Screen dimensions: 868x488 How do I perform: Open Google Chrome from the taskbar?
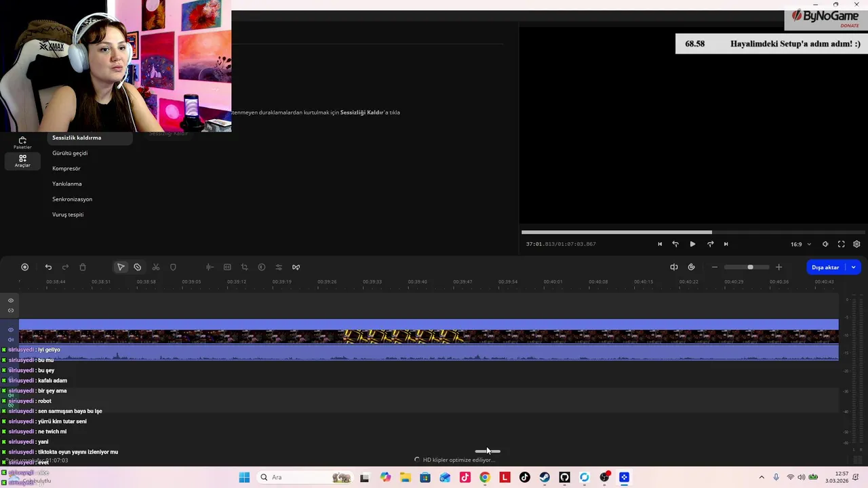point(485,477)
